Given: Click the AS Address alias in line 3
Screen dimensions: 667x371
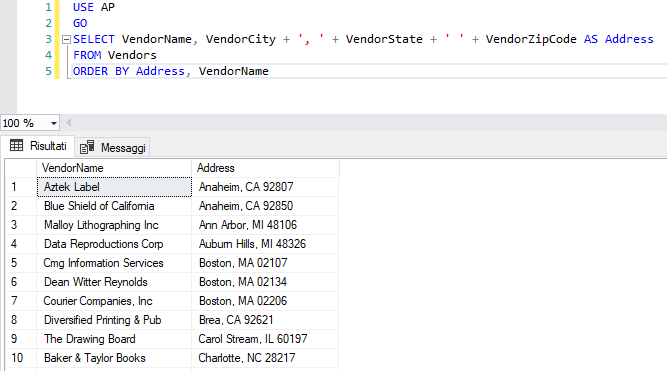Looking at the screenshot, I should [619, 39].
